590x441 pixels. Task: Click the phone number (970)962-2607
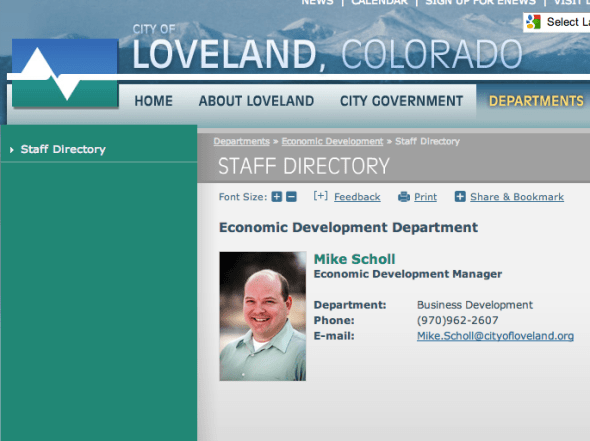(x=458, y=320)
